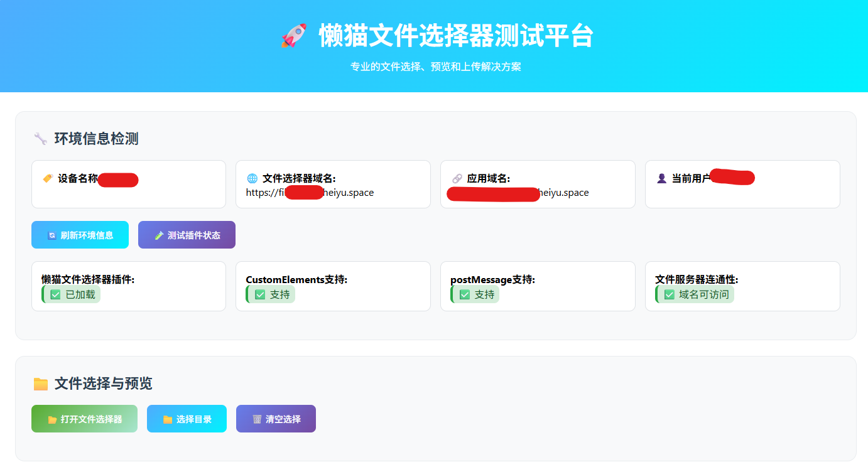Screen dimensions: 868x467
Task: Click the folder icon beside 文件选择与预览
Action: [x=41, y=384]
